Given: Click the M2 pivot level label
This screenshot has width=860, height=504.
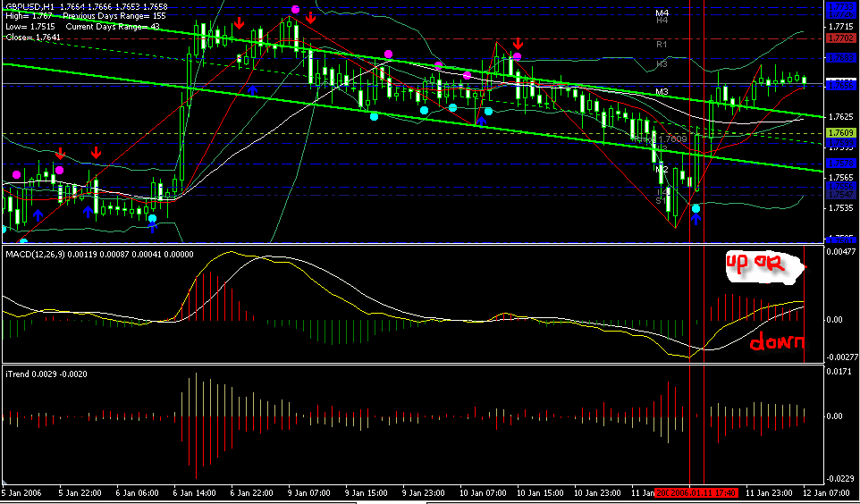Looking at the screenshot, I should (662, 170).
